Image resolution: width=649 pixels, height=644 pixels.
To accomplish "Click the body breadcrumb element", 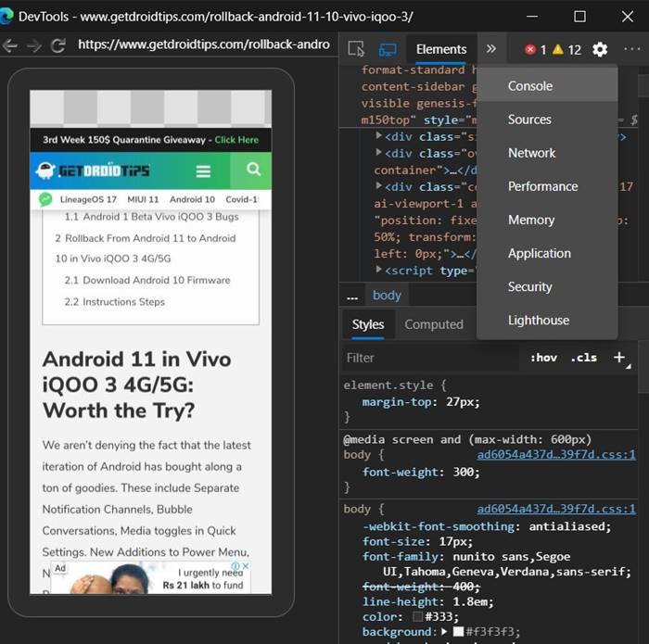I will [387, 296].
